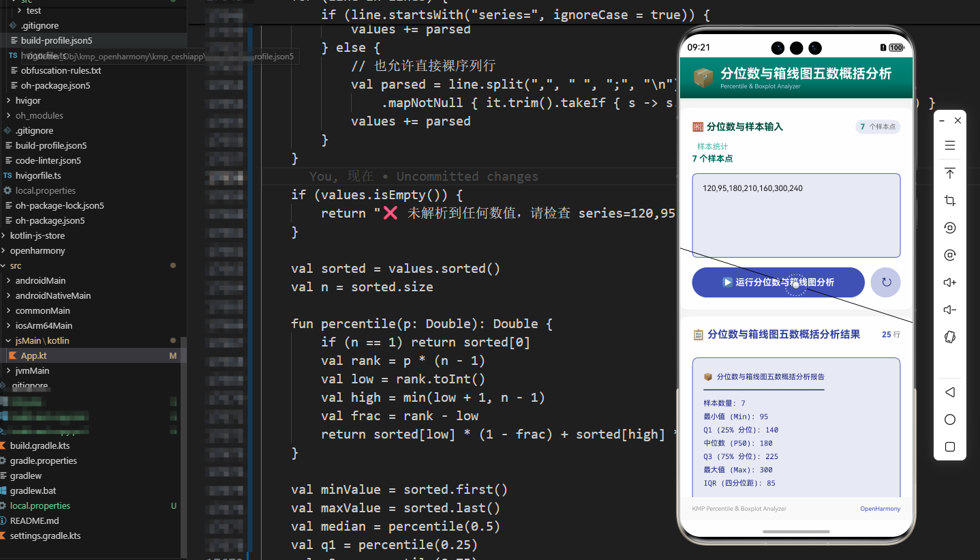Click the 'val sorted = values.sorted()' code line

coord(396,269)
